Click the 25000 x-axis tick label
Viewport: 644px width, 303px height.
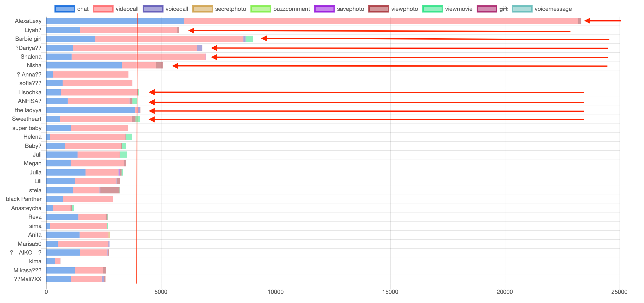(x=620, y=292)
